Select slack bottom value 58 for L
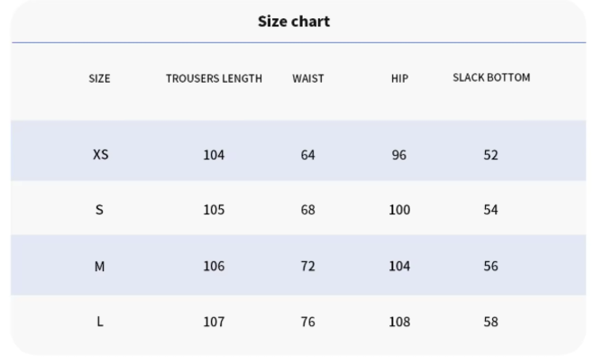This screenshot has height=364, width=595. point(490,322)
